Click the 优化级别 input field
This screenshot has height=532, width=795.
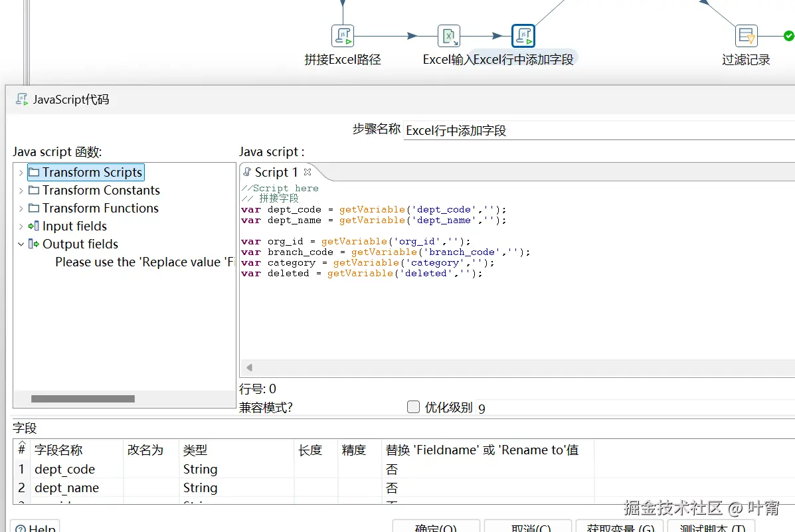point(636,407)
